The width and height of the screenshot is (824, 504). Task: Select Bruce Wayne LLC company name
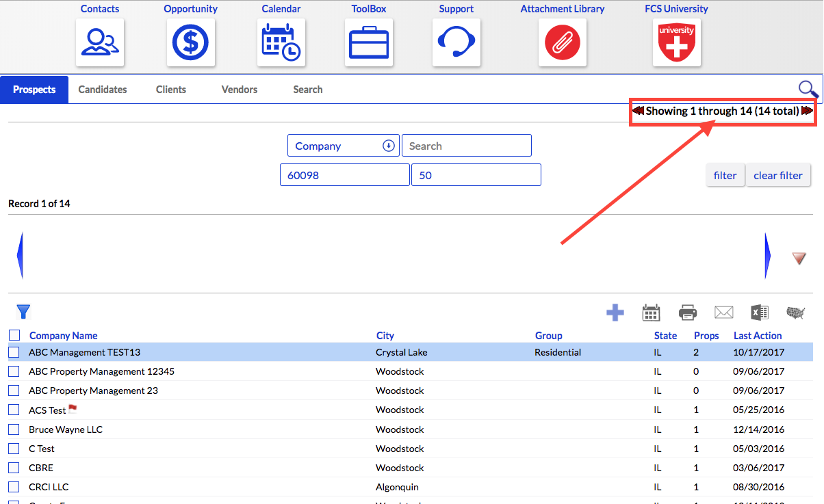66,429
